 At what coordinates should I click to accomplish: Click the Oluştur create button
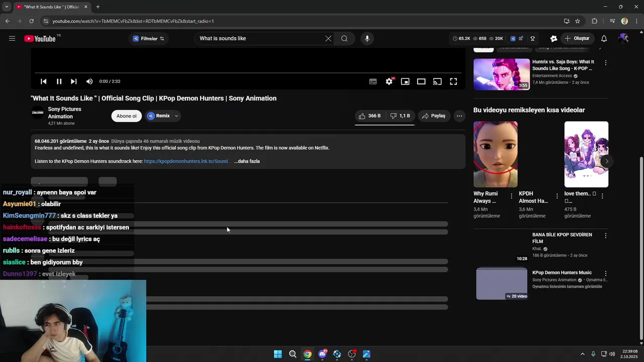(577, 38)
